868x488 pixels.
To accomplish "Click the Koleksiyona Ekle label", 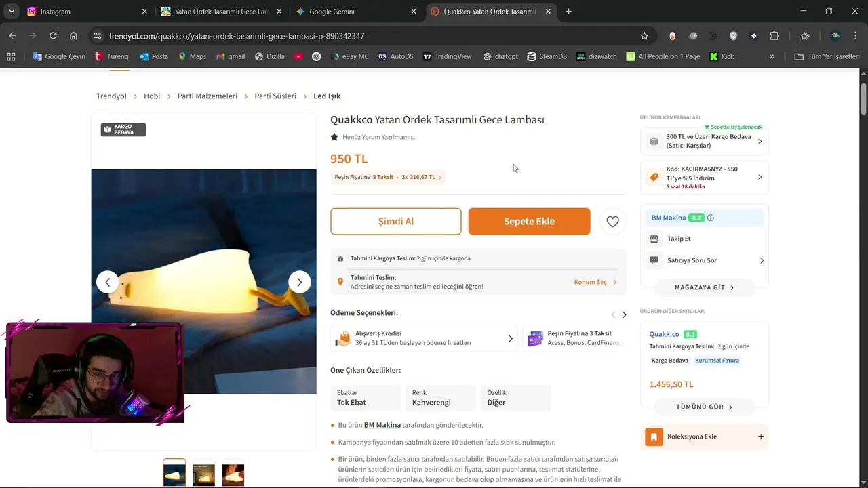I will click(692, 436).
